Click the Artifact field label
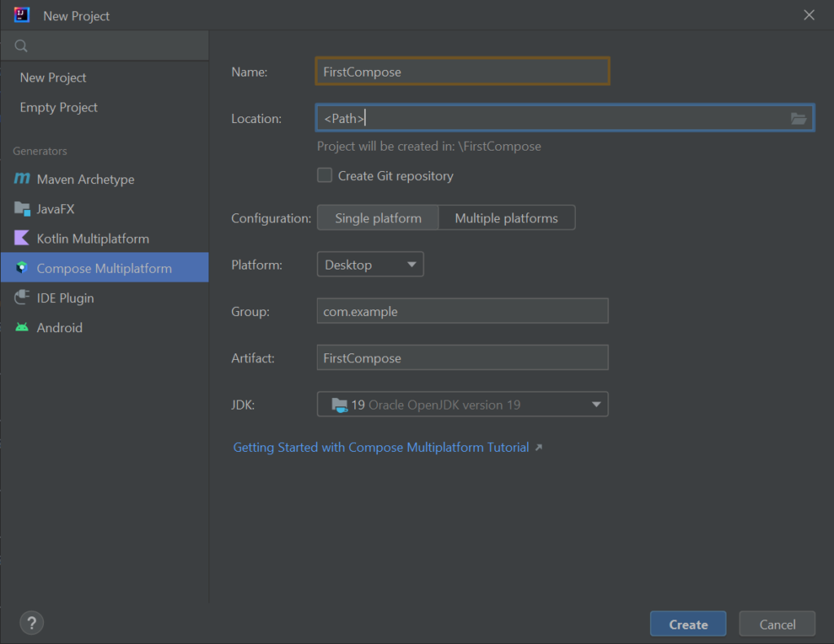The width and height of the screenshot is (834, 644). (252, 358)
